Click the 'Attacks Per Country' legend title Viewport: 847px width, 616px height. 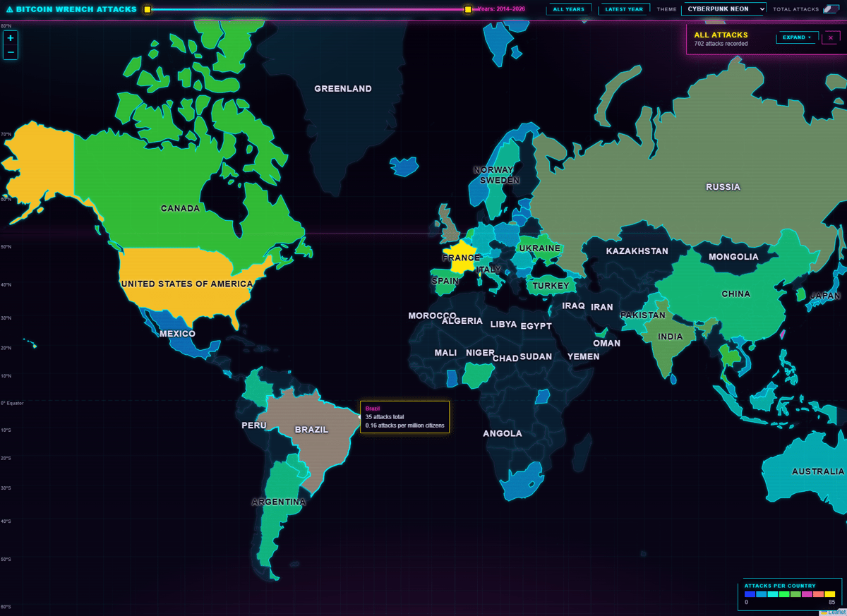click(780, 586)
